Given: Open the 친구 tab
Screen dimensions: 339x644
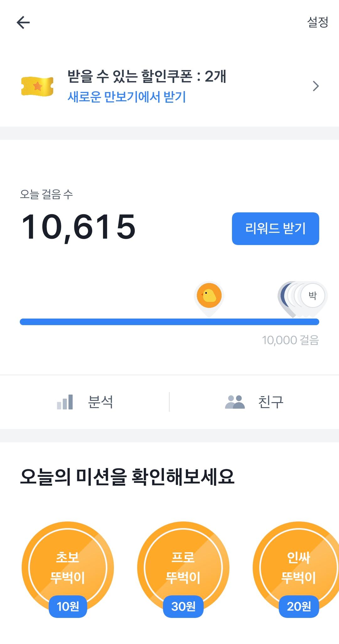Looking at the screenshot, I should pyautogui.click(x=271, y=402).
